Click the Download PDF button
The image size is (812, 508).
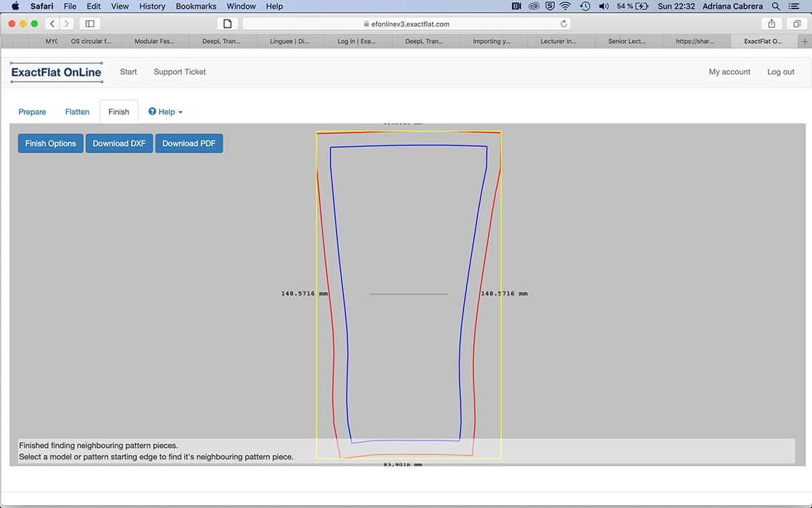[189, 143]
